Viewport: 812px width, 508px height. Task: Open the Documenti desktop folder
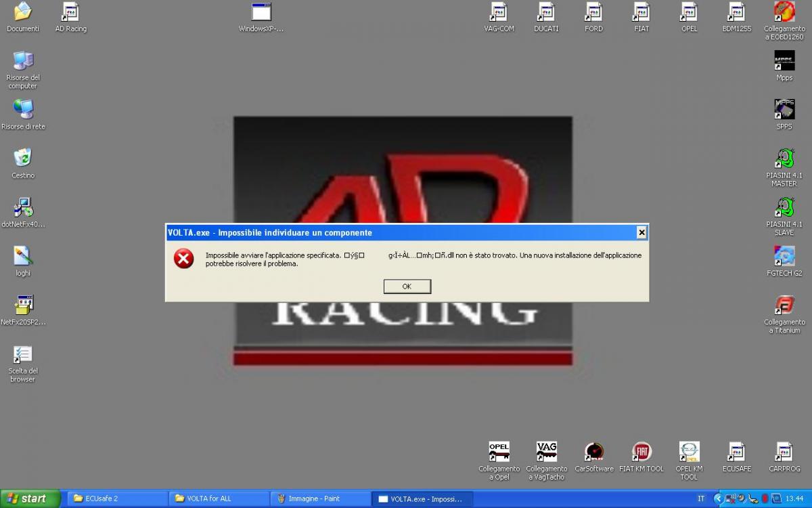click(x=23, y=17)
